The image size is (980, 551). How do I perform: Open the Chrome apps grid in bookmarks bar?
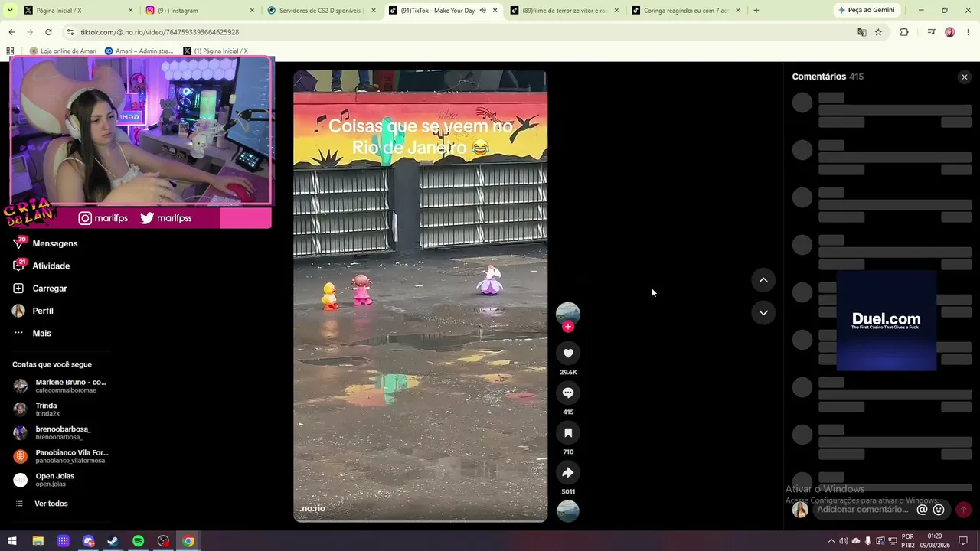click(10, 51)
